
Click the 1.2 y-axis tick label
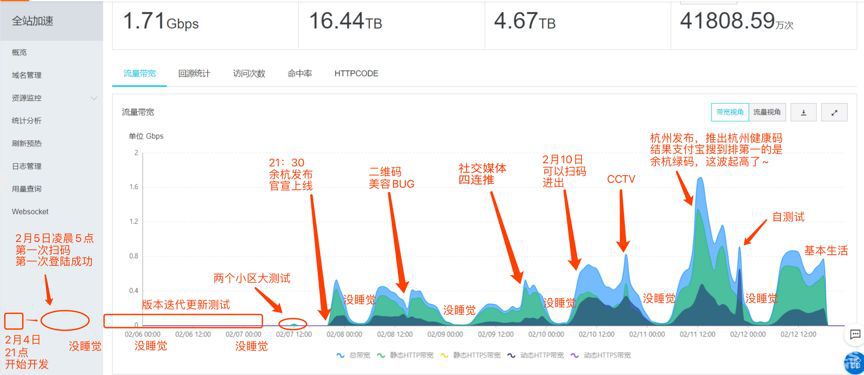tap(133, 221)
